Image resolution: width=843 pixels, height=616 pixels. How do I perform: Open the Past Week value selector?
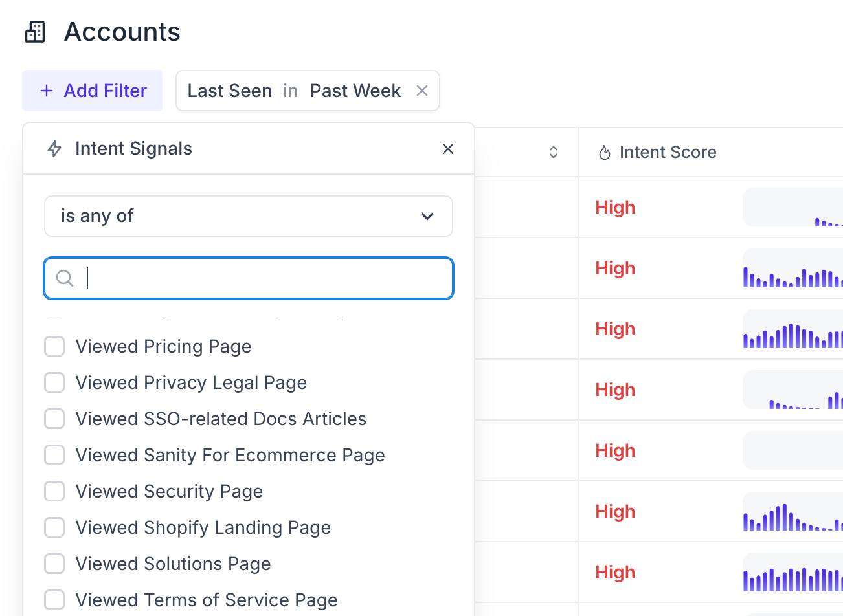[x=355, y=91]
